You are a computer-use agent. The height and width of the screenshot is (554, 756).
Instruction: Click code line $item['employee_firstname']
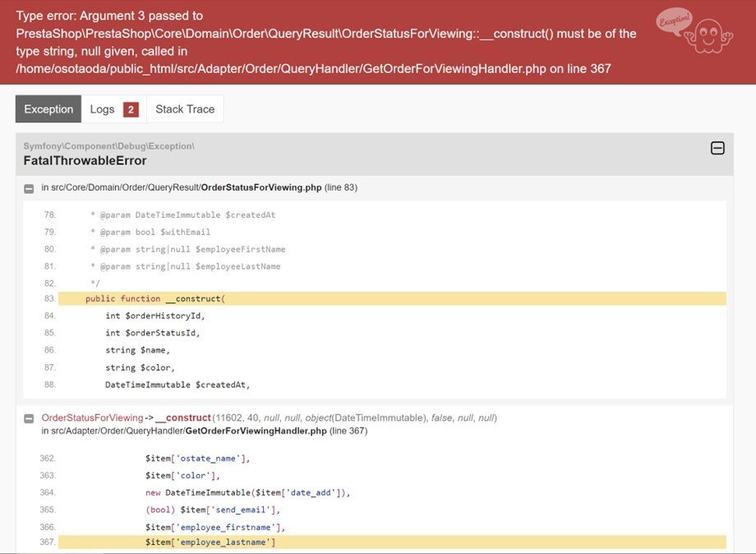pyautogui.click(x=215, y=527)
